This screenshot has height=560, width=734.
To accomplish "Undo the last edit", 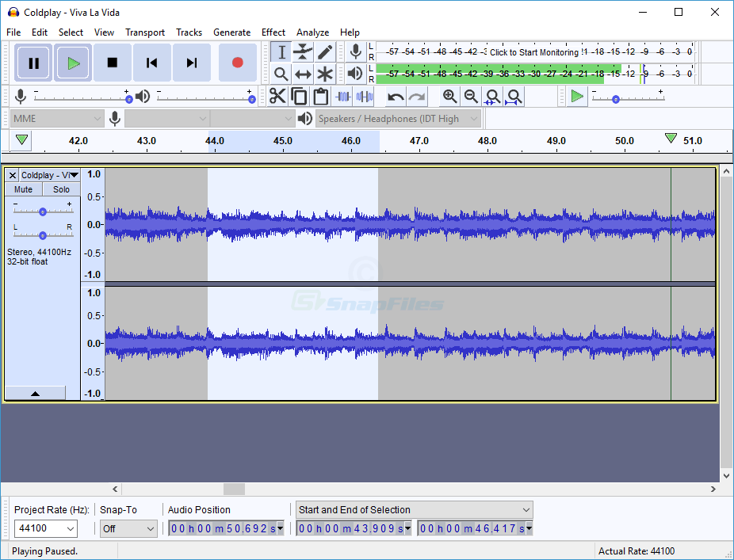I will pos(395,96).
